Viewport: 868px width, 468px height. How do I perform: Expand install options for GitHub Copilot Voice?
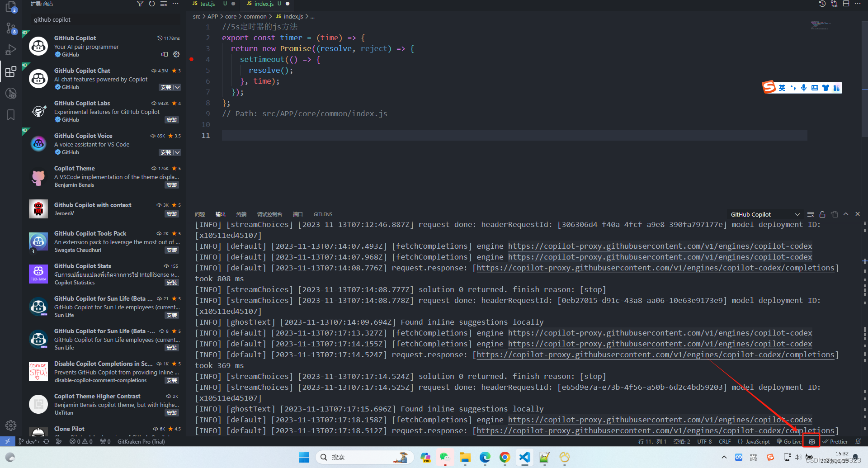[177, 152]
